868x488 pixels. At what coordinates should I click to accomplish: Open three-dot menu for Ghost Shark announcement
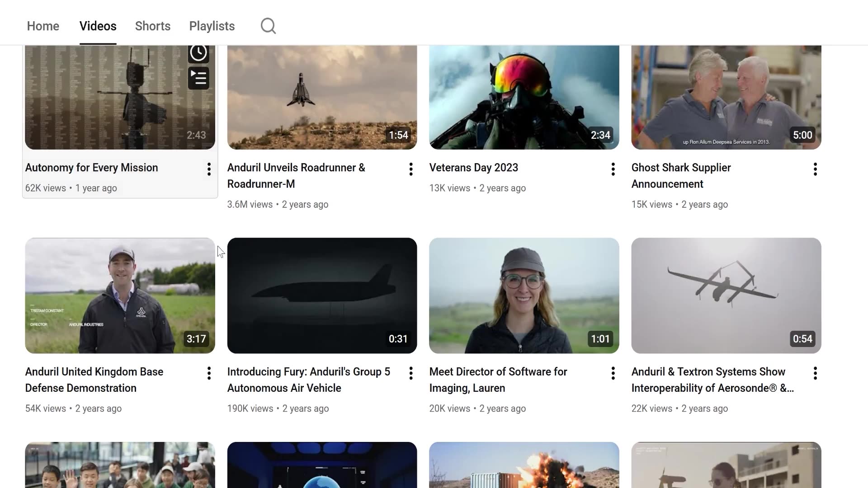point(815,169)
